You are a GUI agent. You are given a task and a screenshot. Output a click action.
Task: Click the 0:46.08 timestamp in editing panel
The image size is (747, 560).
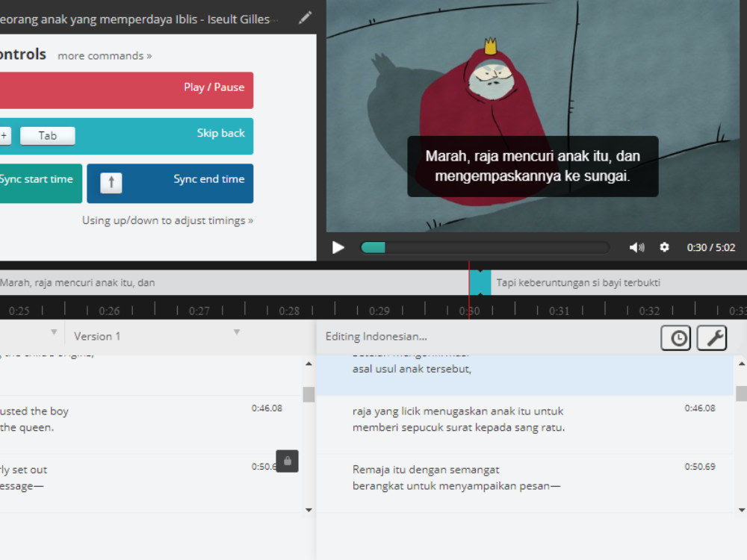(x=700, y=408)
